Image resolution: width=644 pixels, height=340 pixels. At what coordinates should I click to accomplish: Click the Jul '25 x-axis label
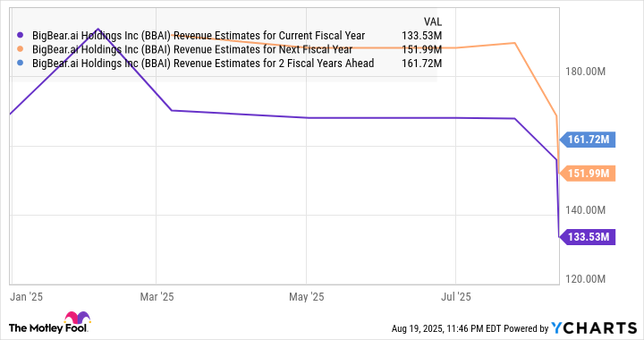pyautogui.click(x=456, y=297)
